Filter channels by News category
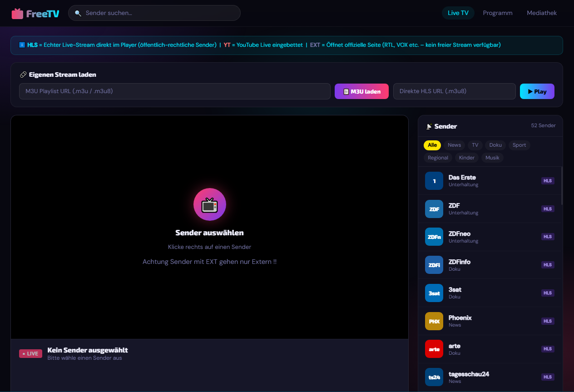The height and width of the screenshot is (392, 574). coord(454,145)
